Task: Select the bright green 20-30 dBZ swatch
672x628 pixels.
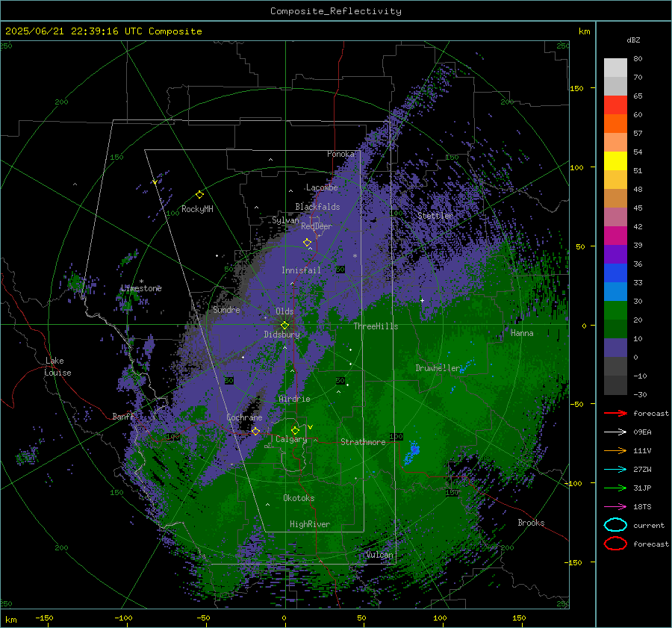Action: 615,311
